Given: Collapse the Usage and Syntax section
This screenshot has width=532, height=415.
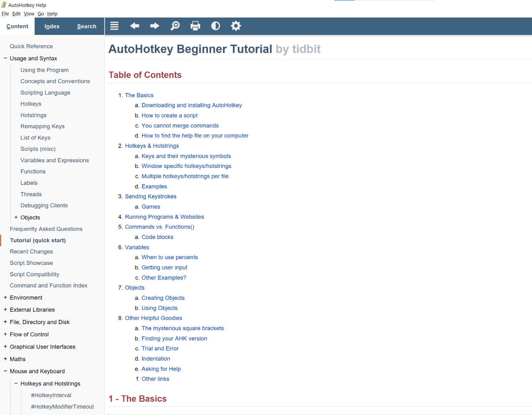Looking at the screenshot, I should pos(5,58).
